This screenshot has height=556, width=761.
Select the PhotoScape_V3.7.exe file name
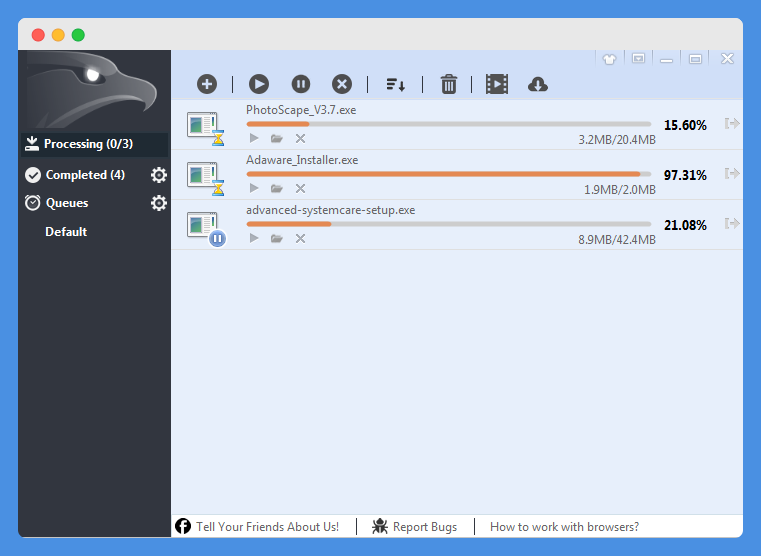(x=301, y=110)
